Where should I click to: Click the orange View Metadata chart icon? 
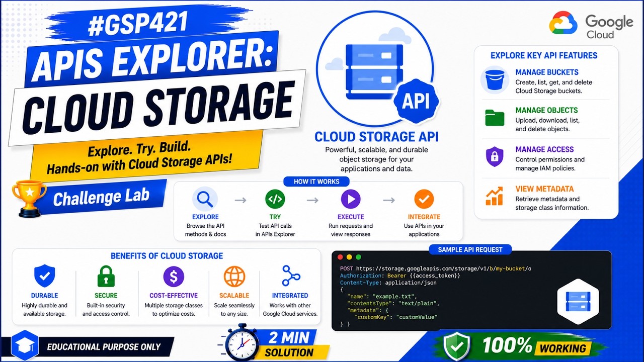(x=495, y=196)
